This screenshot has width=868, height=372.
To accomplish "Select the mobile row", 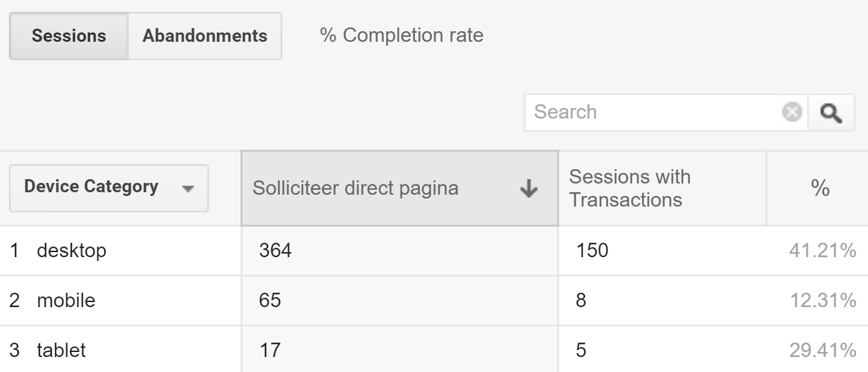I will (66, 301).
